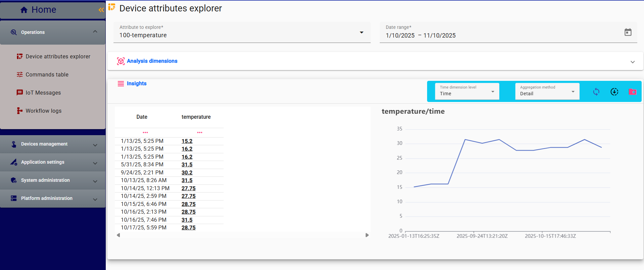Click the temperature column options dots
The width and height of the screenshot is (644, 270).
(200, 132)
